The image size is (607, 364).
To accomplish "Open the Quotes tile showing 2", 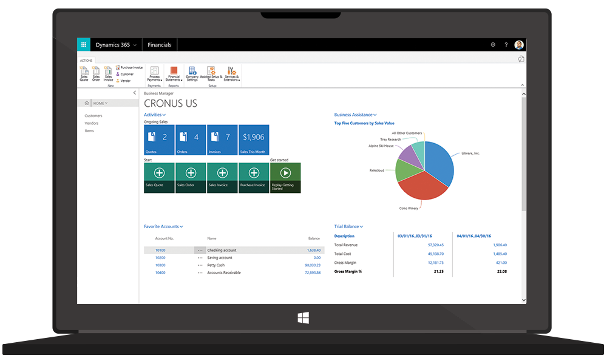I will coord(159,140).
